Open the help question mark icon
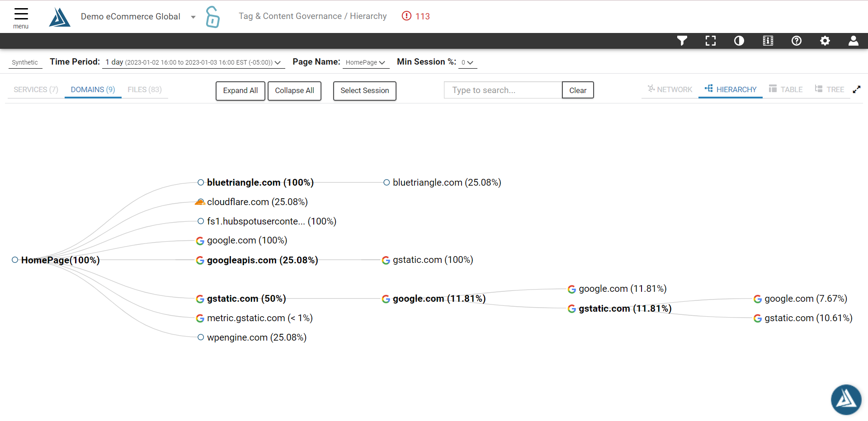 [x=797, y=41]
